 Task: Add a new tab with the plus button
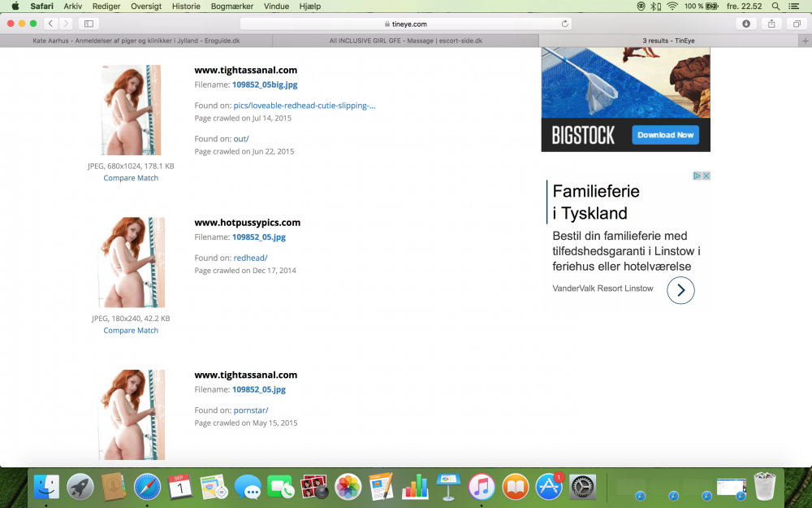[805, 41]
